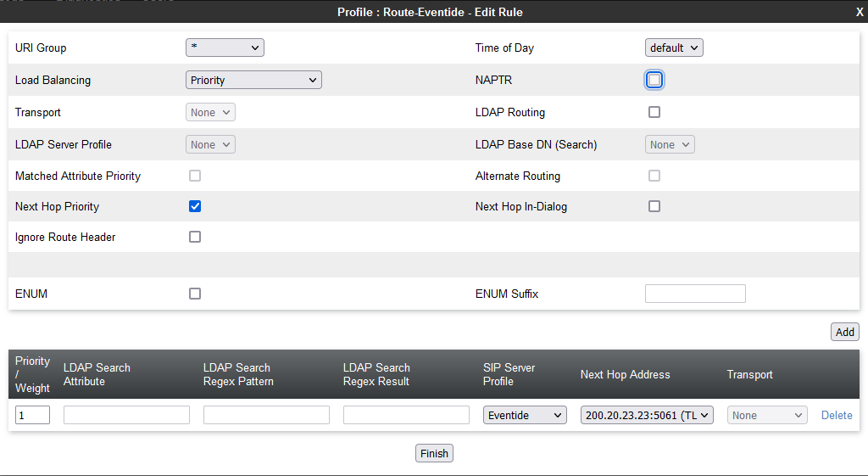Close the Edit Rule dialog with X
Image resolution: width=868 pixels, height=476 pixels.
(x=860, y=12)
